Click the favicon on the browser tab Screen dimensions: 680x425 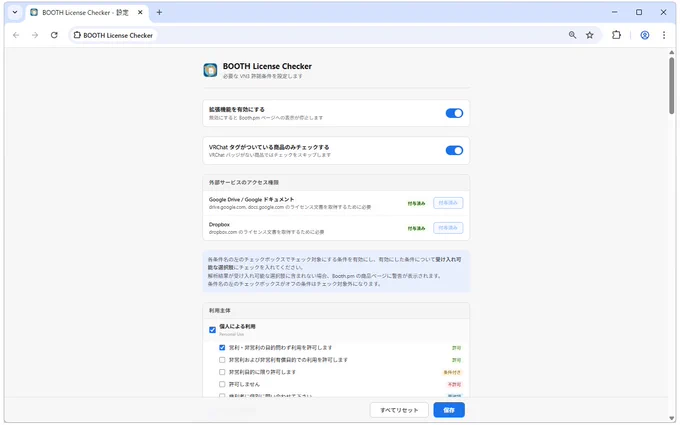pyautogui.click(x=34, y=13)
